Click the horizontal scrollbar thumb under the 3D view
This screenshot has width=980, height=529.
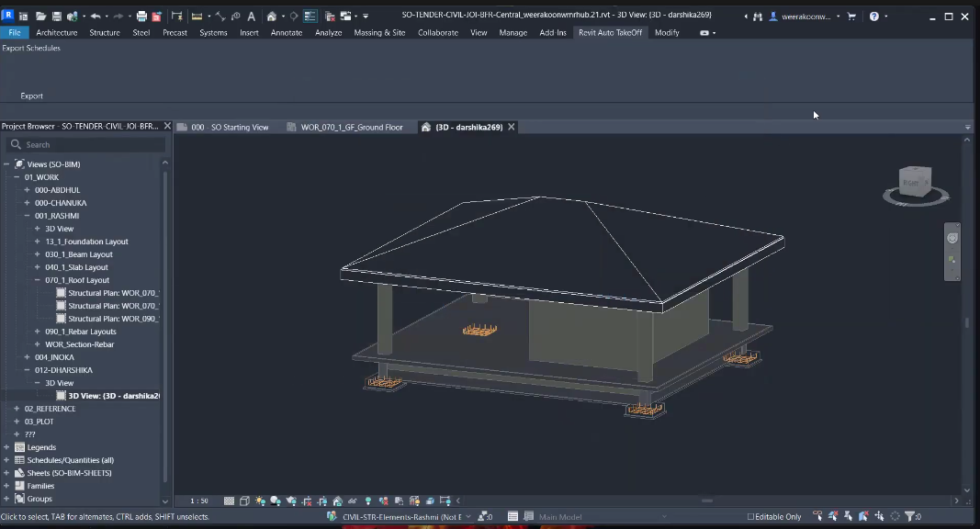point(707,501)
